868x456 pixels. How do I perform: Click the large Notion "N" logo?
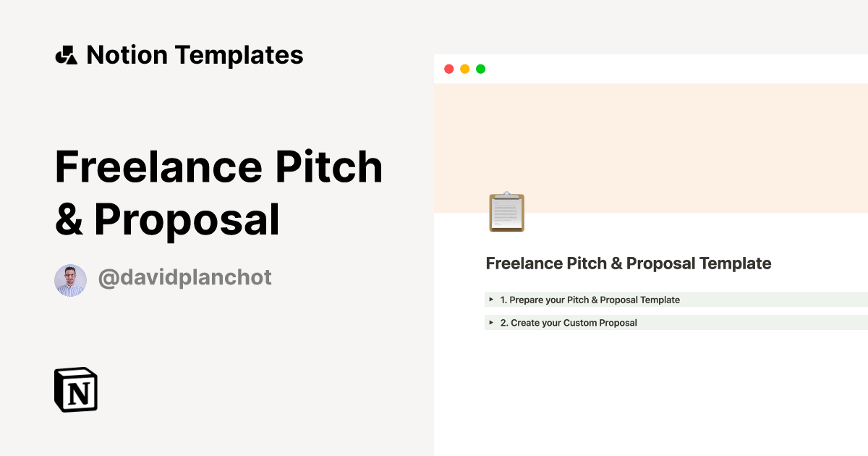tap(76, 390)
